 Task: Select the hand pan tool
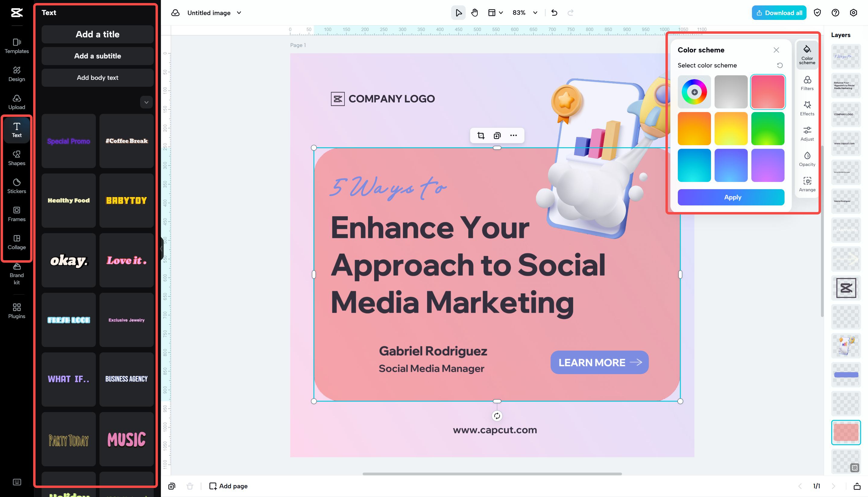click(475, 13)
